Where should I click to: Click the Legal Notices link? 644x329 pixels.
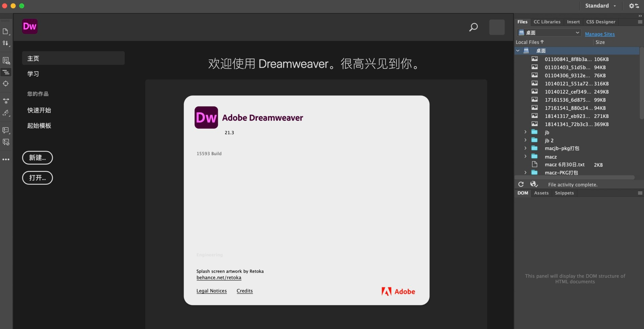tap(211, 290)
